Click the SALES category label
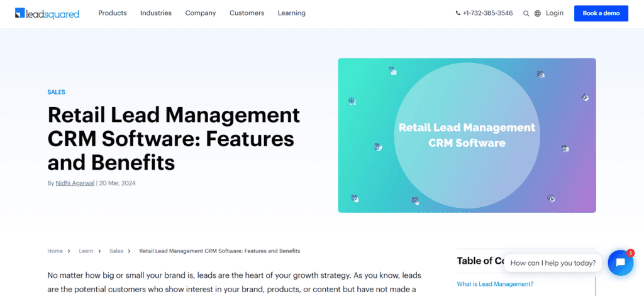Viewport: 644px width, 296px height. 56,92
